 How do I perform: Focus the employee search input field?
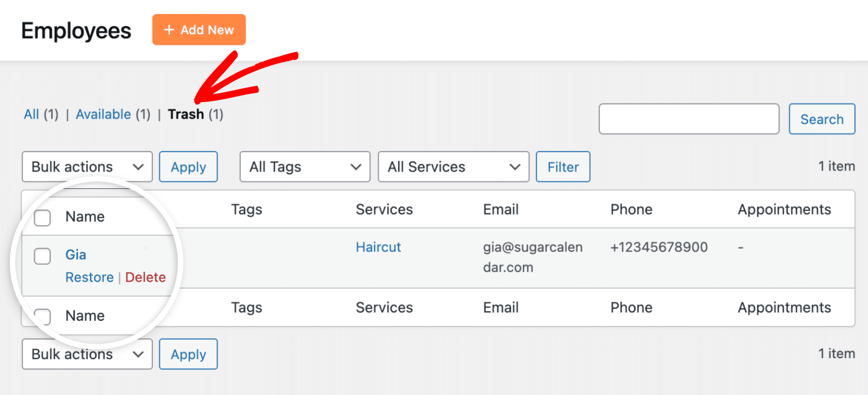click(x=688, y=119)
